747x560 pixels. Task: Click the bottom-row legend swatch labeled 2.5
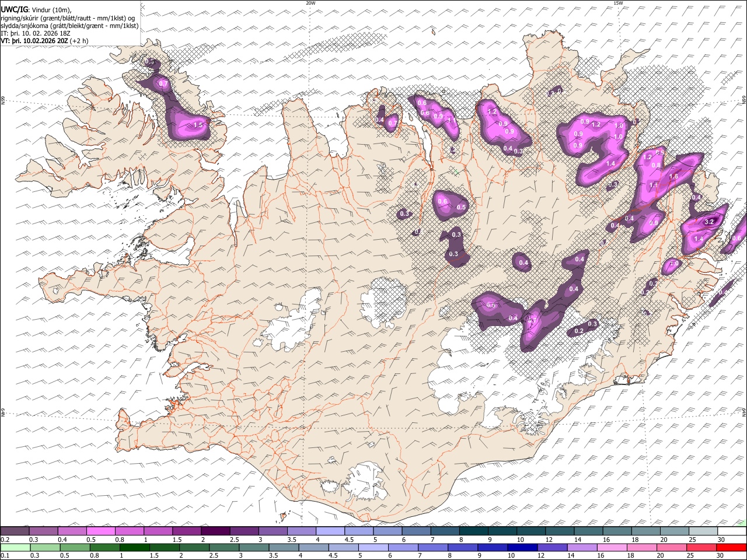(x=224, y=547)
